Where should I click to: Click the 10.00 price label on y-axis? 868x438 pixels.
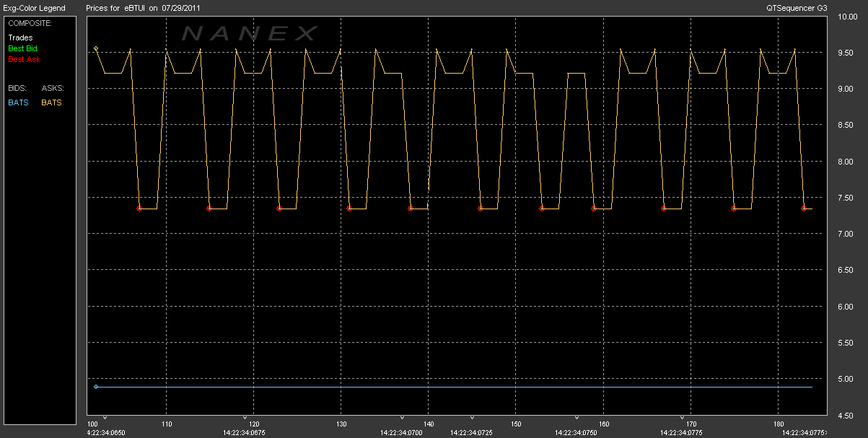[x=846, y=17]
